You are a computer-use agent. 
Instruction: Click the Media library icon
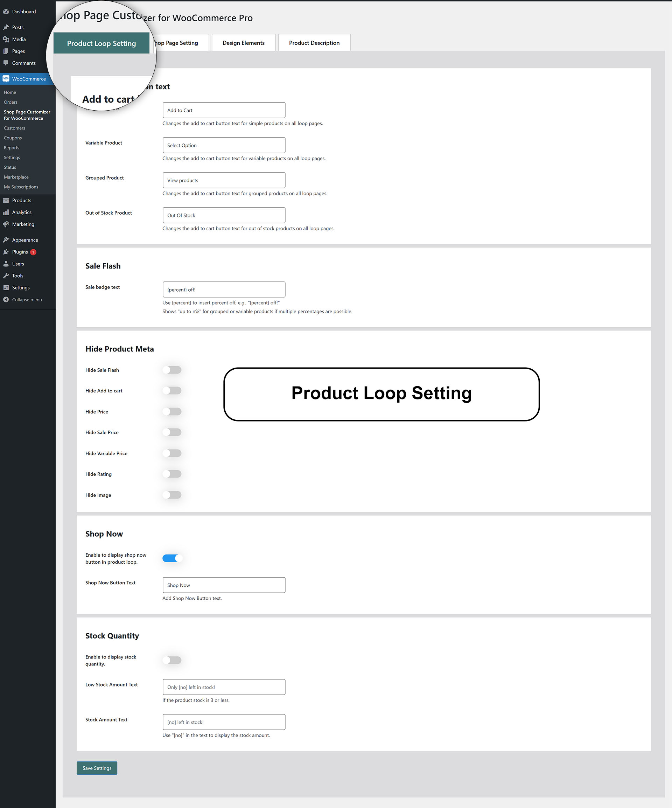pos(6,39)
